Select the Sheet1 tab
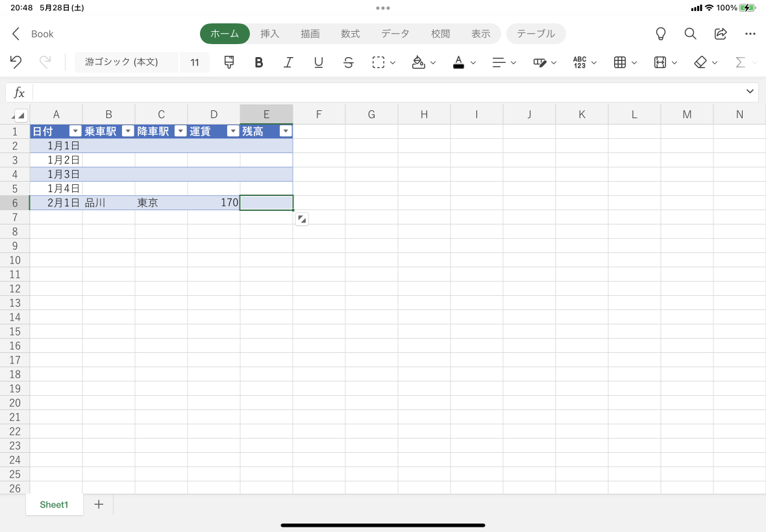The width and height of the screenshot is (766, 532). (55, 505)
